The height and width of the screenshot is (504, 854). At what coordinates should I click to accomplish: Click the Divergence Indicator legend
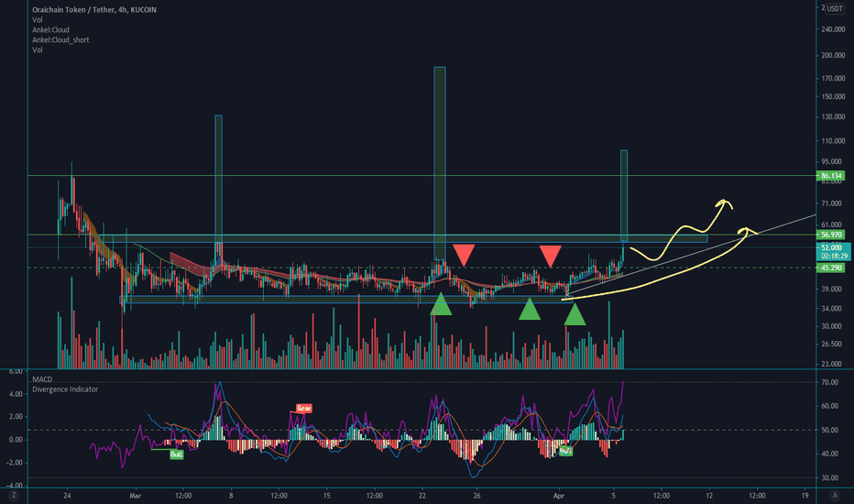tap(65, 389)
